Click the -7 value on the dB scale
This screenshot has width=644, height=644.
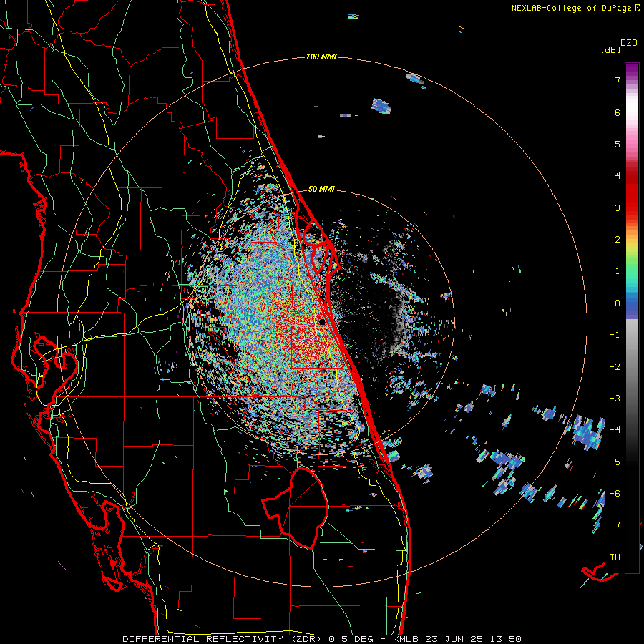(x=615, y=525)
